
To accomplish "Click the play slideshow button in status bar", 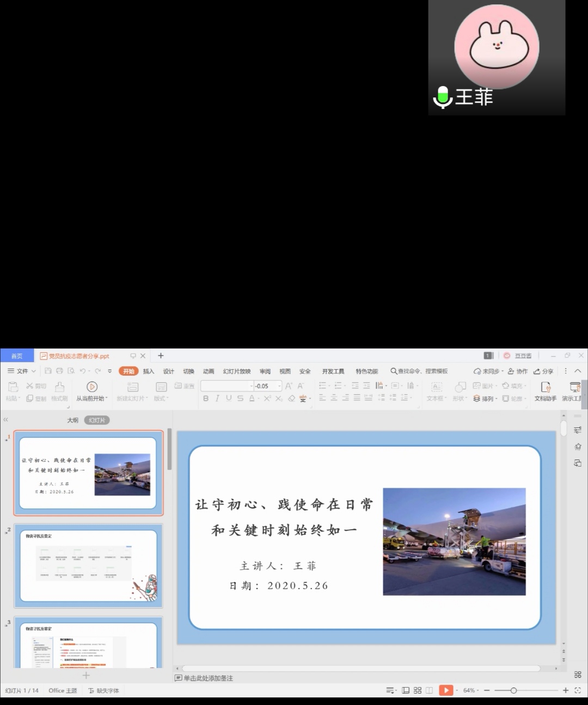I will click(445, 690).
